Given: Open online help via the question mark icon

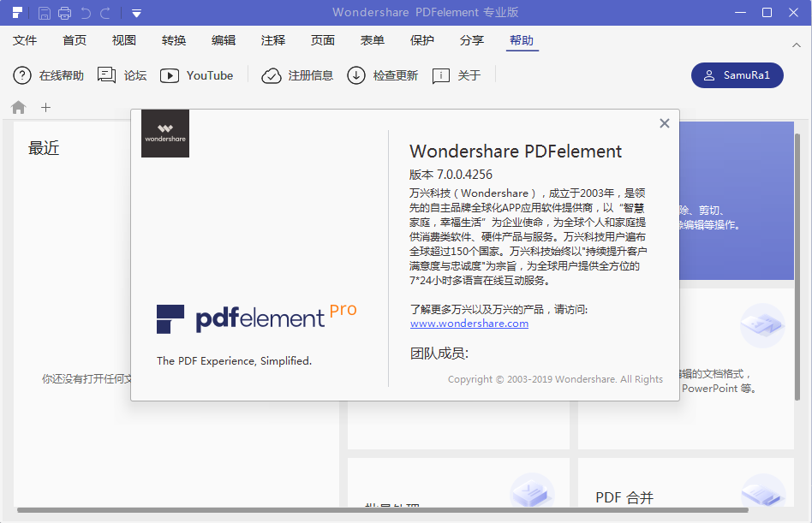Looking at the screenshot, I should click(21, 75).
